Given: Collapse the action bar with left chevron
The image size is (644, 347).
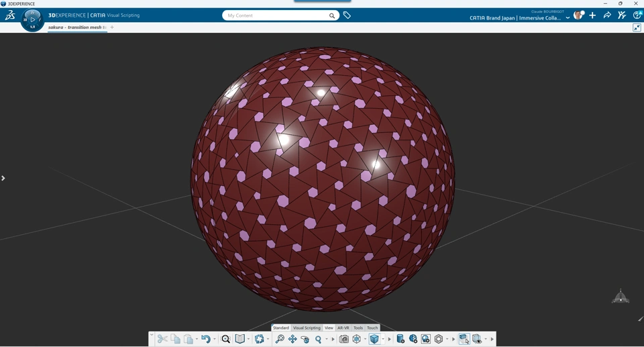Looking at the screenshot, I should [x=152, y=335].
